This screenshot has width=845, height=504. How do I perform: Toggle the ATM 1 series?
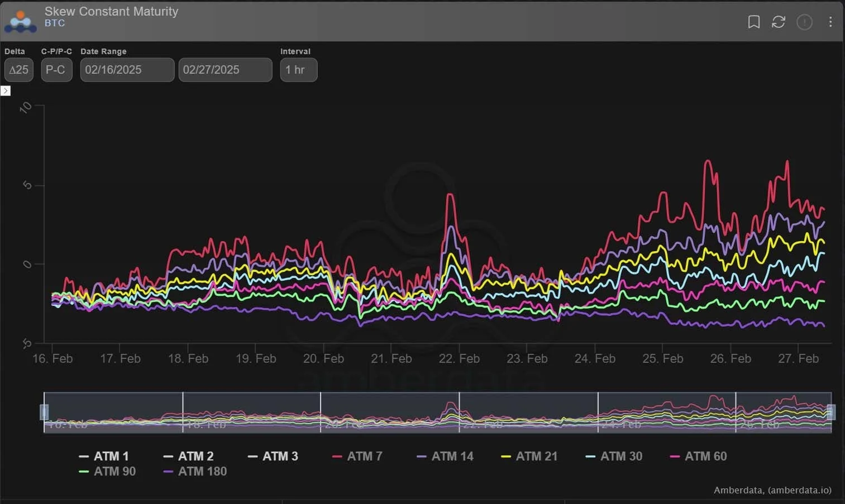coord(104,456)
